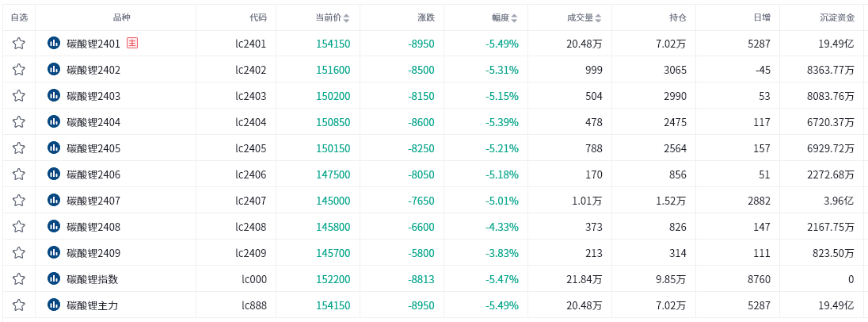
Task: Click the chart icon beside 碳酸锂2404
Action: pos(54,122)
